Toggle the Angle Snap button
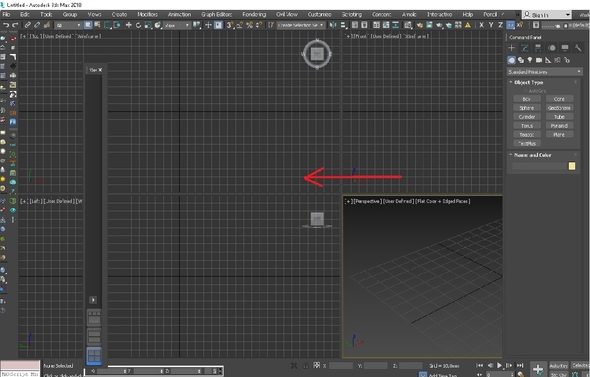This screenshot has height=377, width=590. pyautogui.click(x=240, y=25)
